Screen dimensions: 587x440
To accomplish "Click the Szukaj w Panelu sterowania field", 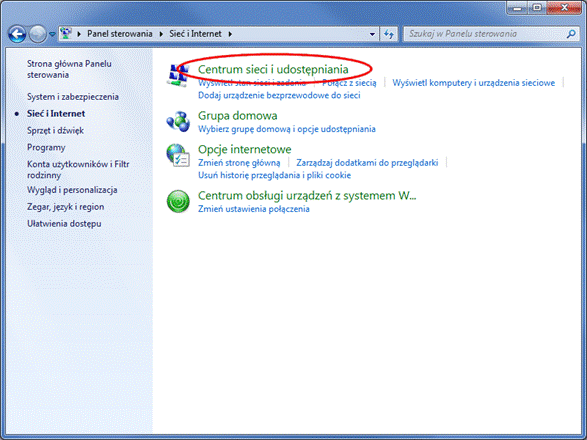I will [492, 34].
